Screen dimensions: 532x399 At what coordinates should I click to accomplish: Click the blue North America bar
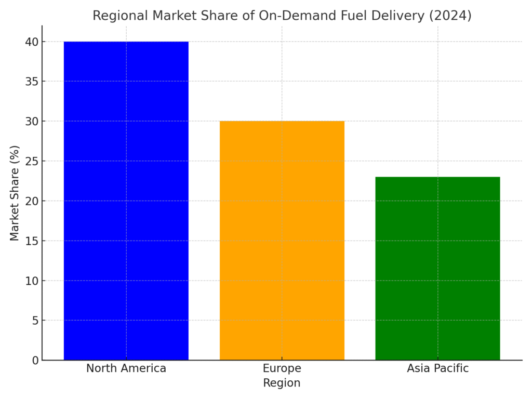click(x=126, y=201)
